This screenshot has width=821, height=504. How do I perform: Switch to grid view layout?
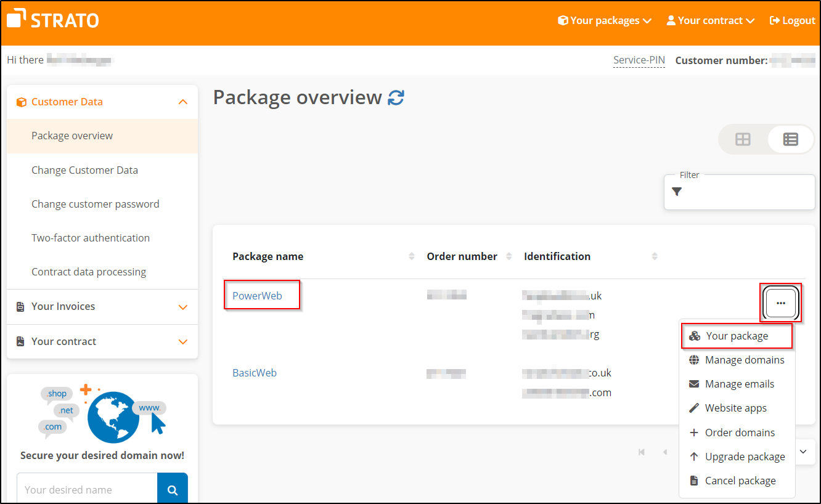[x=743, y=139]
